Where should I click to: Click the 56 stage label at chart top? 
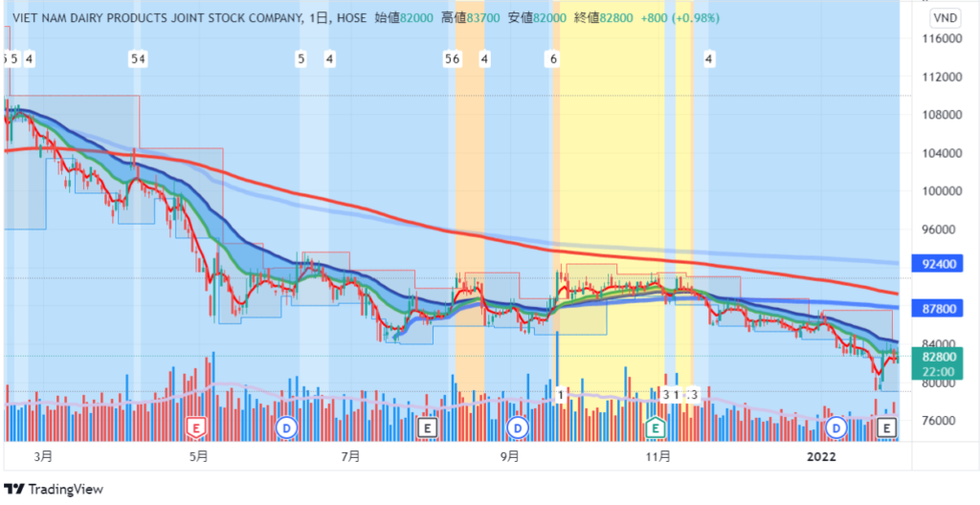452,59
